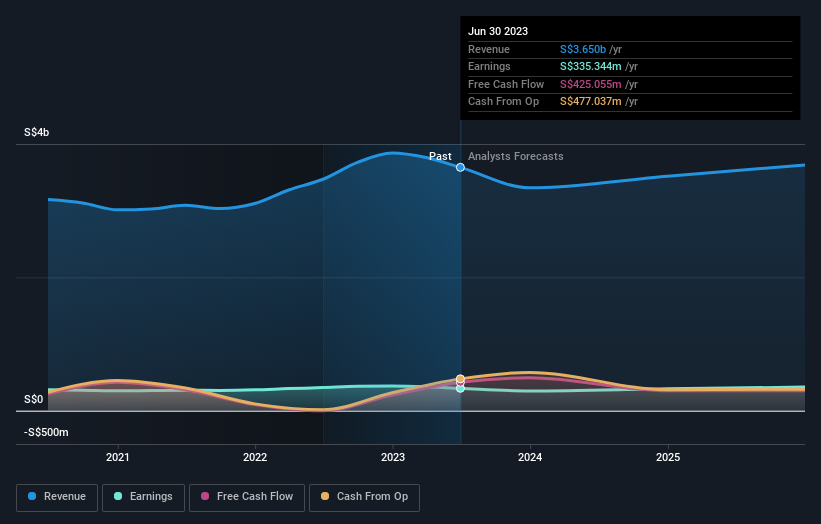Toggle the Cash From Op legend button

(364, 497)
